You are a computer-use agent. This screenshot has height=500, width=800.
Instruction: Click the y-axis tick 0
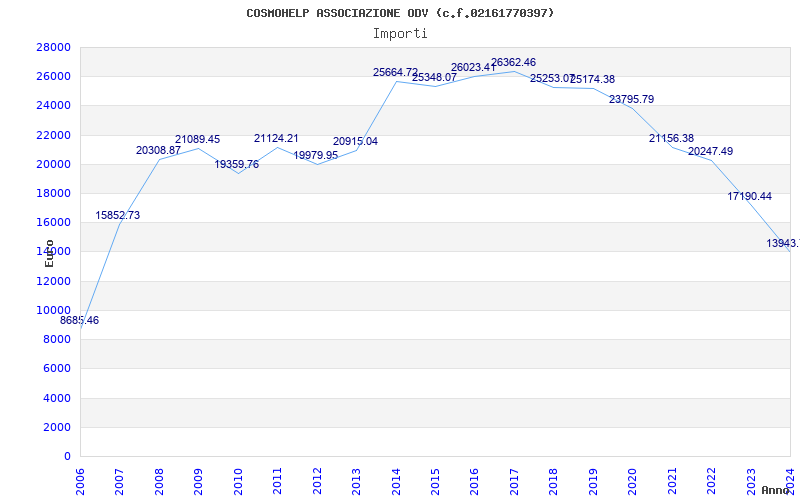tap(67, 456)
